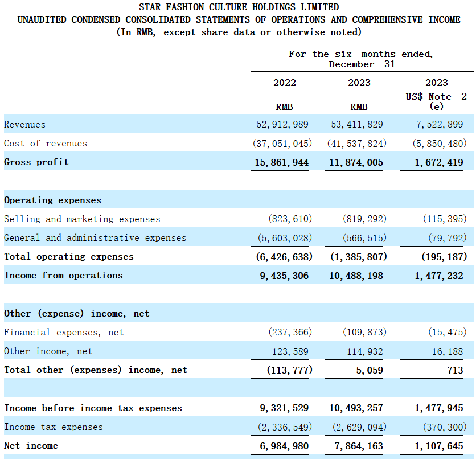
Task: Click US$ revenues figure 7,522,899
Action: click(x=440, y=125)
